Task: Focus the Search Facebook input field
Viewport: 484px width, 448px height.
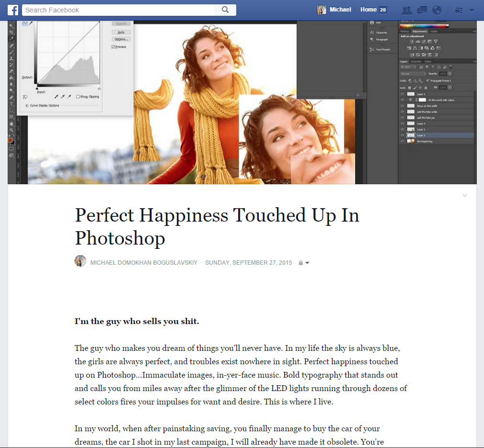Action: click(x=118, y=10)
